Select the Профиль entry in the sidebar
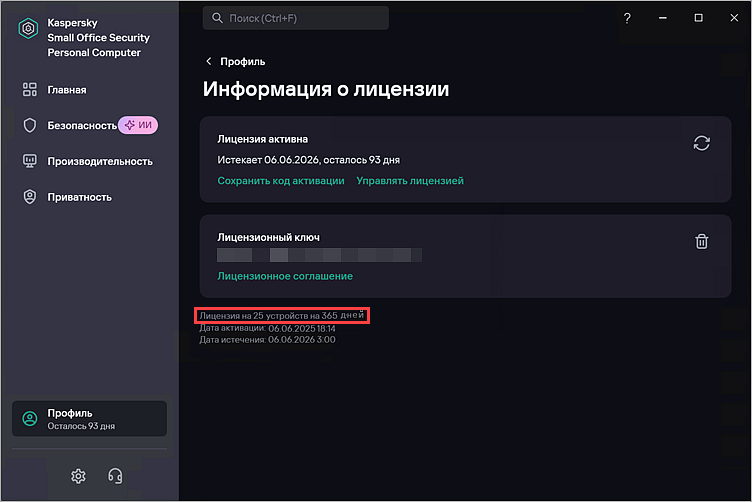The image size is (752, 502). pyautogui.click(x=89, y=419)
